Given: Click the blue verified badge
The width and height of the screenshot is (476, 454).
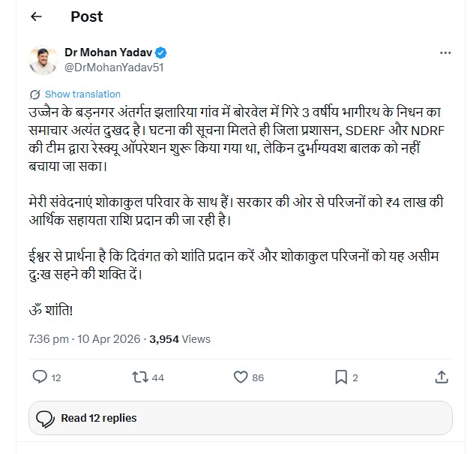Looking at the screenshot, I should [162, 53].
